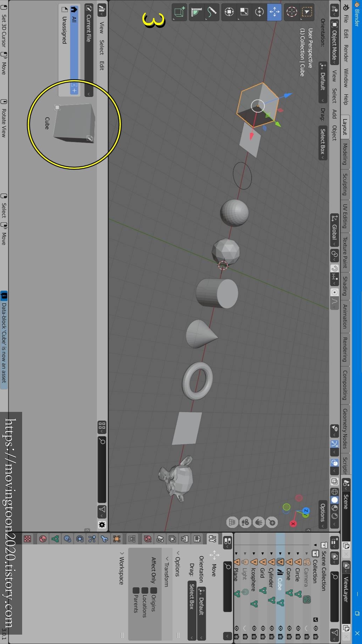Screen dimensions: 362x644
Task: Toggle the snap magnet in viewport header
Action: (x=335, y=269)
